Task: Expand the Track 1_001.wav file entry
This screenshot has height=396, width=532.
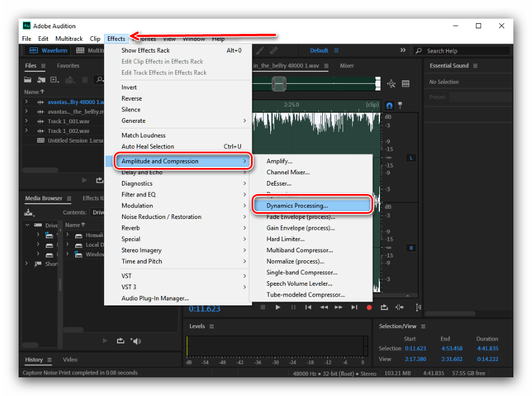Action: pyautogui.click(x=27, y=121)
